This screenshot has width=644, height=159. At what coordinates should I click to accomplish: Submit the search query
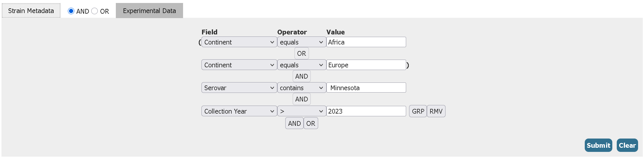pyautogui.click(x=598, y=145)
